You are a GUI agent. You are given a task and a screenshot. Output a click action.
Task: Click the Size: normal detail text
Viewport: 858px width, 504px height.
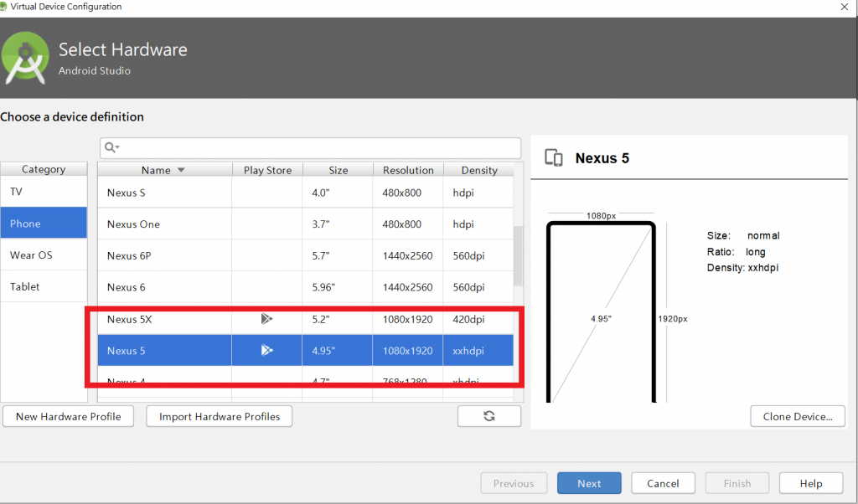[x=743, y=235]
